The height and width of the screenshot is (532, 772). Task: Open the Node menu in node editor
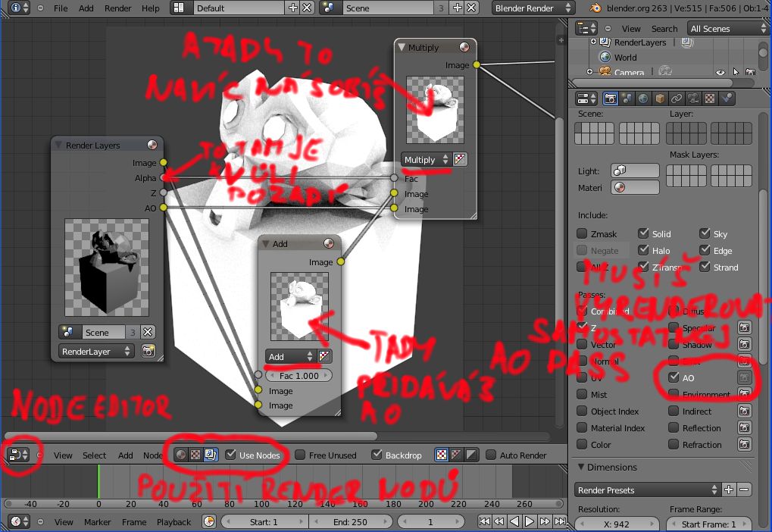[x=152, y=455]
